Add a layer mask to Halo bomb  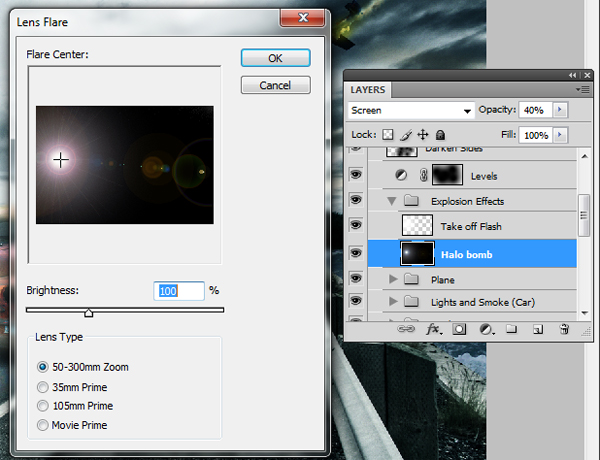(459, 329)
